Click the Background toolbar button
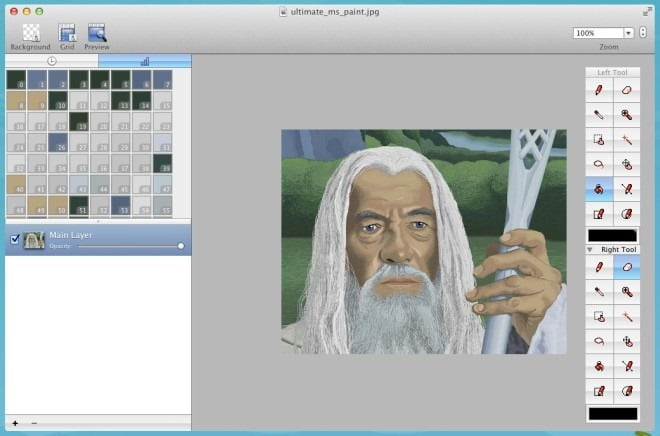The width and height of the screenshot is (660, 436). coord(30,37)
